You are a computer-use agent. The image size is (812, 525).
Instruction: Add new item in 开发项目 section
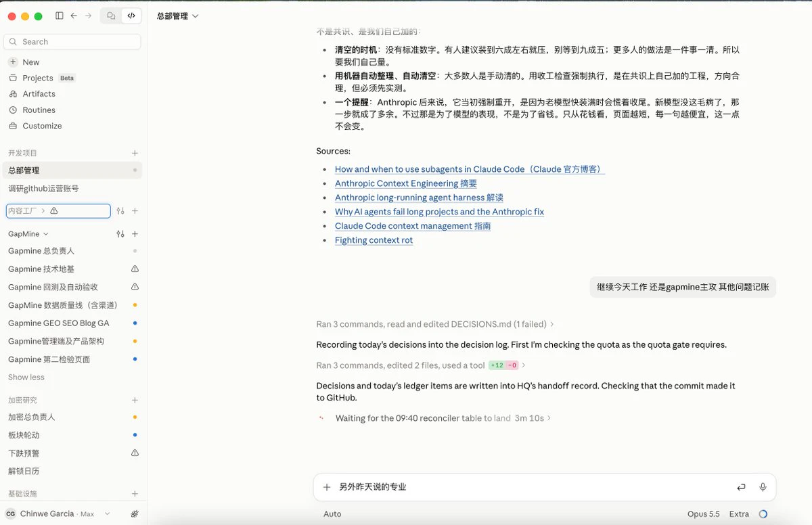coord(135,154)
